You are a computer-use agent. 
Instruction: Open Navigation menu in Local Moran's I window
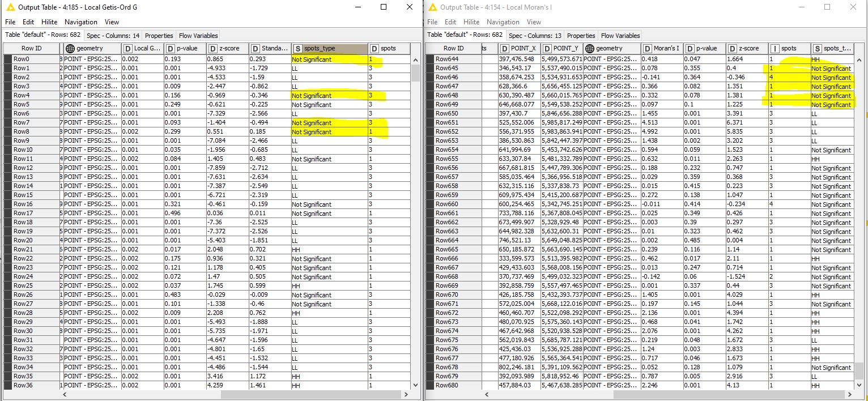tap(503, 22)
